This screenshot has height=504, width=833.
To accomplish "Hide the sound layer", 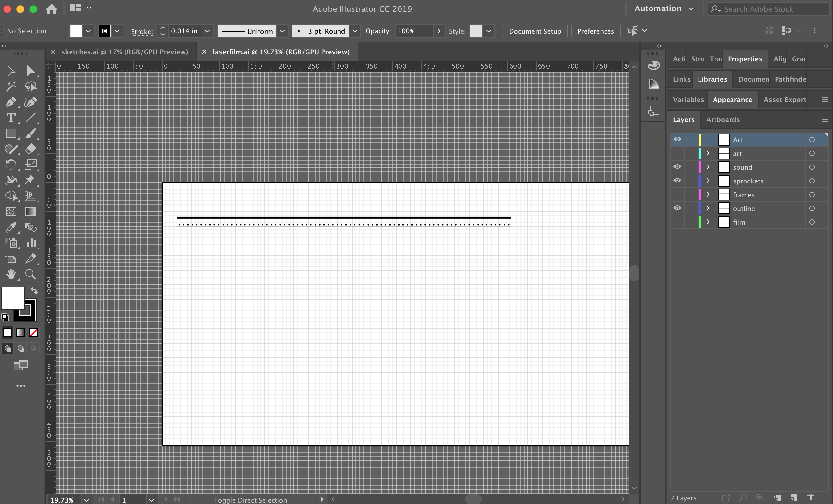I will (x=677, y=167).
